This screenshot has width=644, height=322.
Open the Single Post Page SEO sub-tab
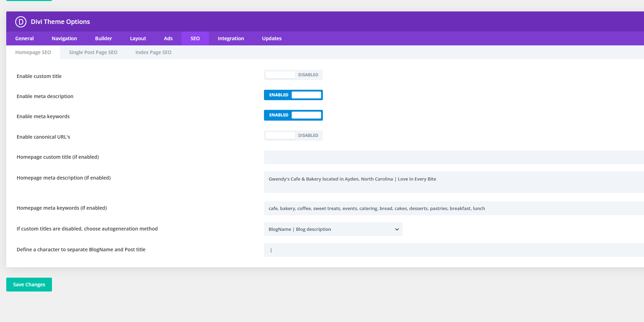93,52
